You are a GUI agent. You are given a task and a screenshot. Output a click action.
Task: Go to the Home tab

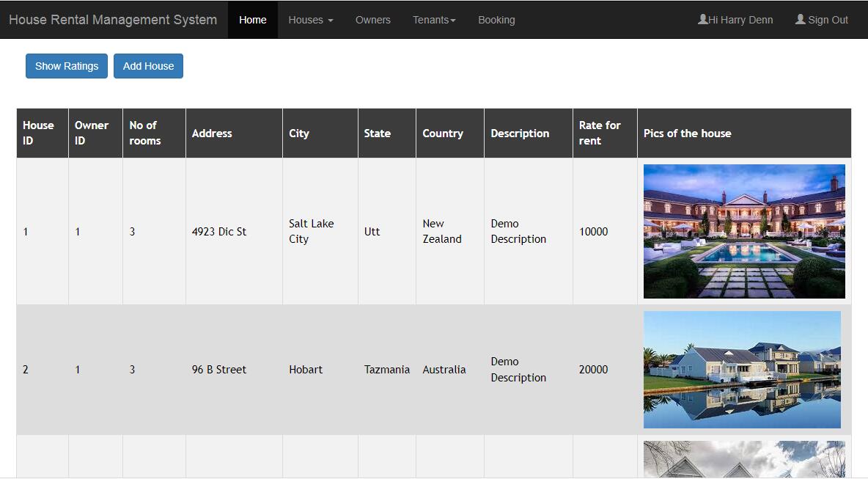(x=252, y=20)
